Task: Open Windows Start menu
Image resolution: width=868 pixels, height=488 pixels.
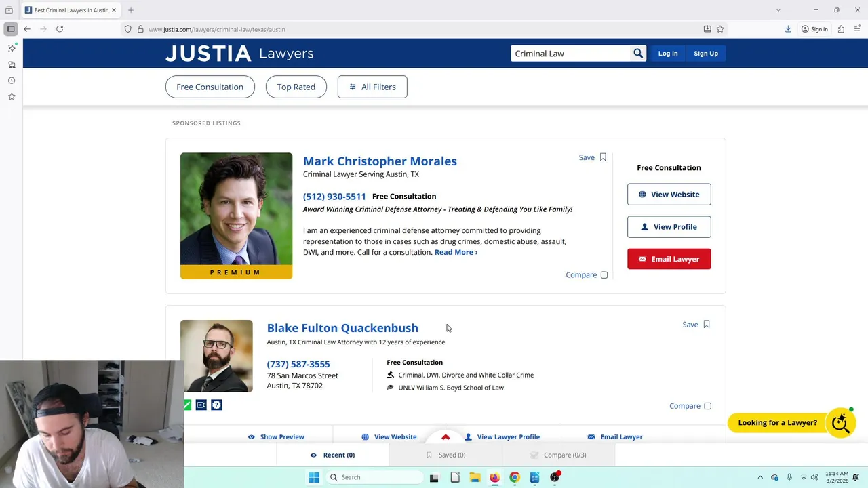Action: (314, 477)
